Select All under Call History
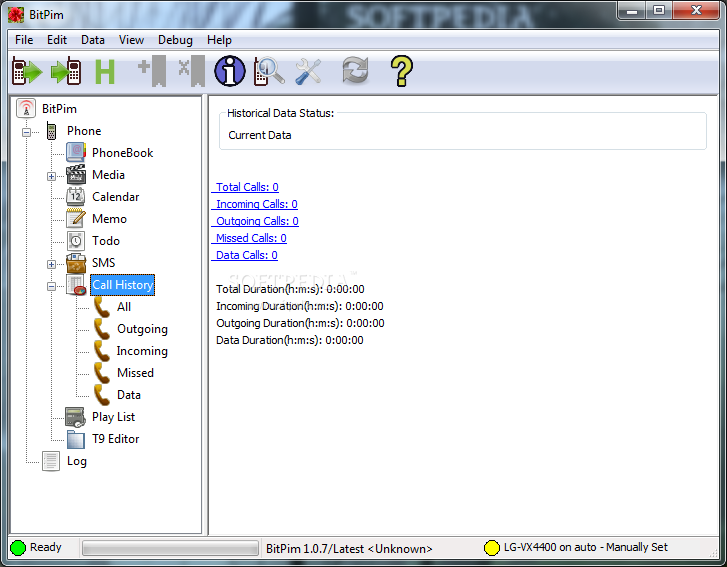Viewport: 727px width, 567px height. click(124, 306)
